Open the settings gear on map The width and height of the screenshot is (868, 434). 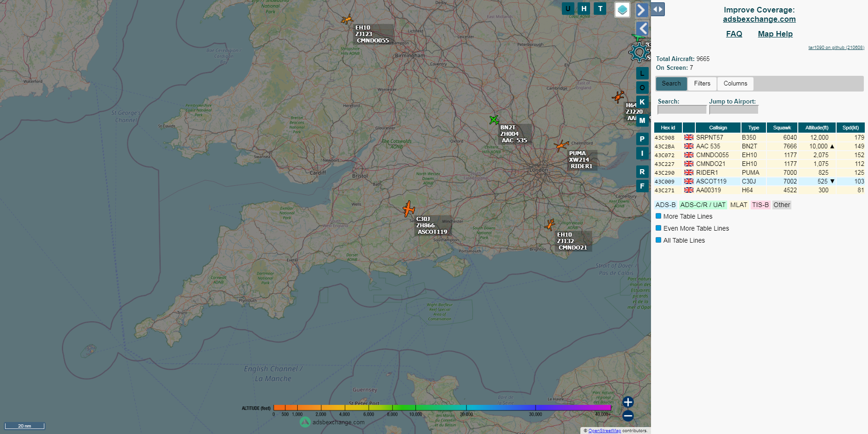639,52
